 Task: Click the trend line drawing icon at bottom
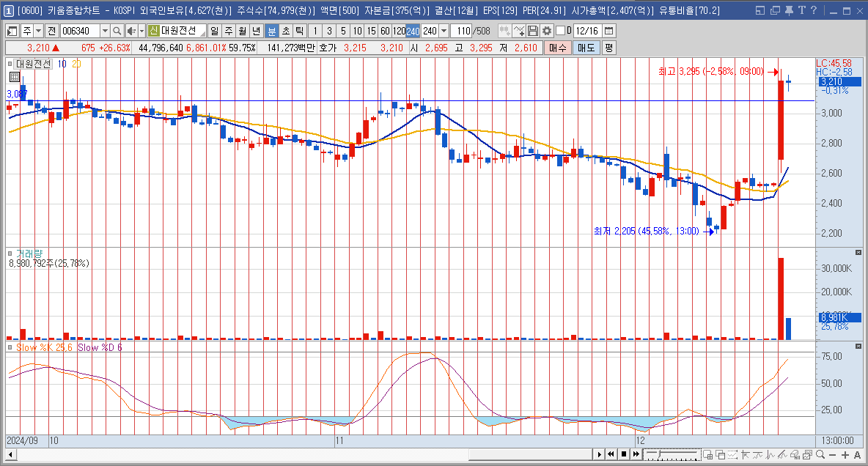[783, 454]
